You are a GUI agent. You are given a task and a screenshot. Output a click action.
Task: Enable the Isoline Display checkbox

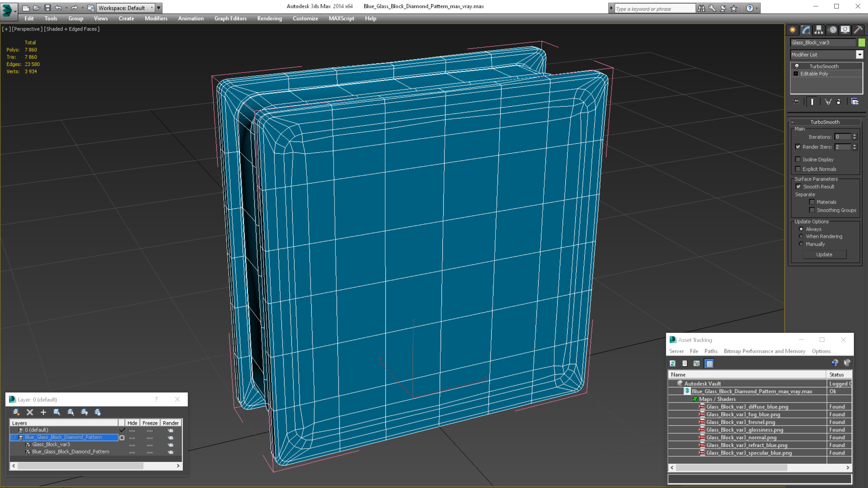(798, 160)
